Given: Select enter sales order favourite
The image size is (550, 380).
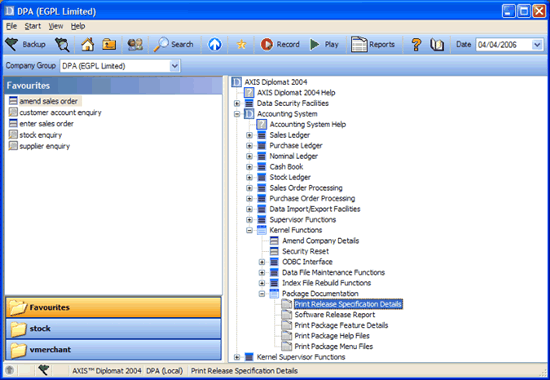Looking at the screenshot, I should 41,124.
